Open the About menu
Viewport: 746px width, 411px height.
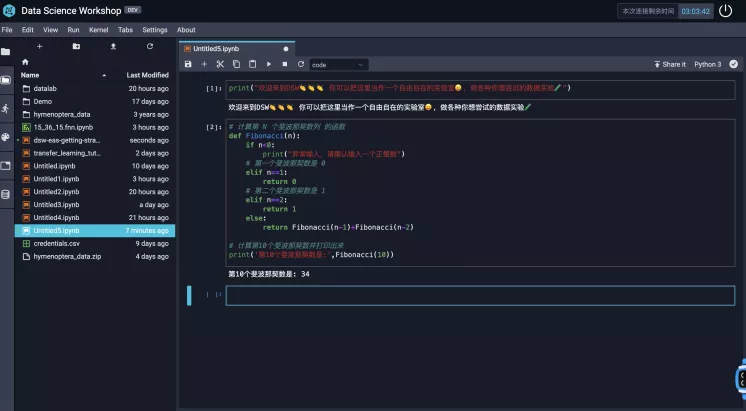coord(186,29)
